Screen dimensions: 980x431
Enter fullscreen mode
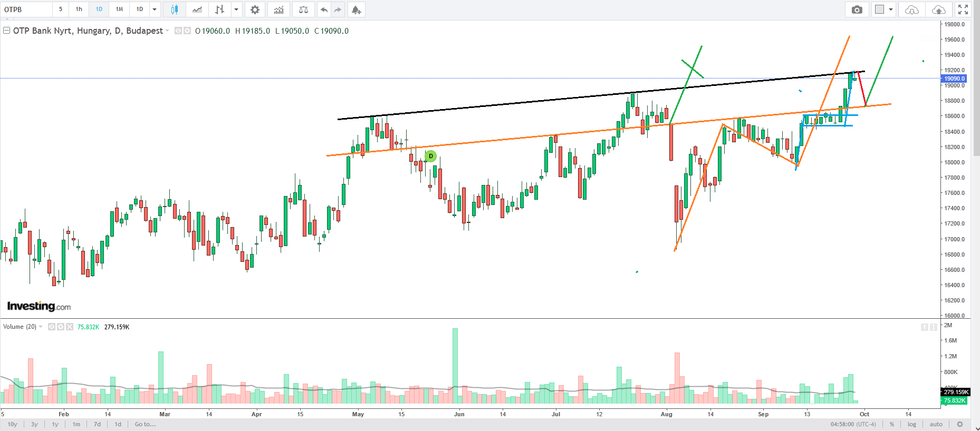click(x=963, y=9)
